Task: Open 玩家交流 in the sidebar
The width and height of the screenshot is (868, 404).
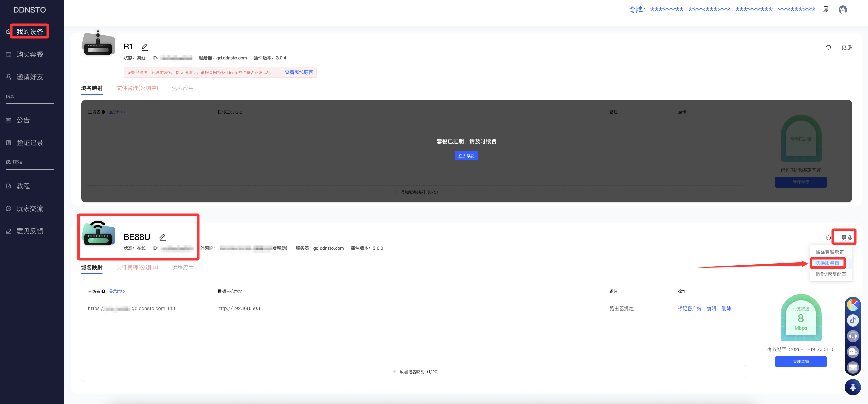Action: point(30,208)
